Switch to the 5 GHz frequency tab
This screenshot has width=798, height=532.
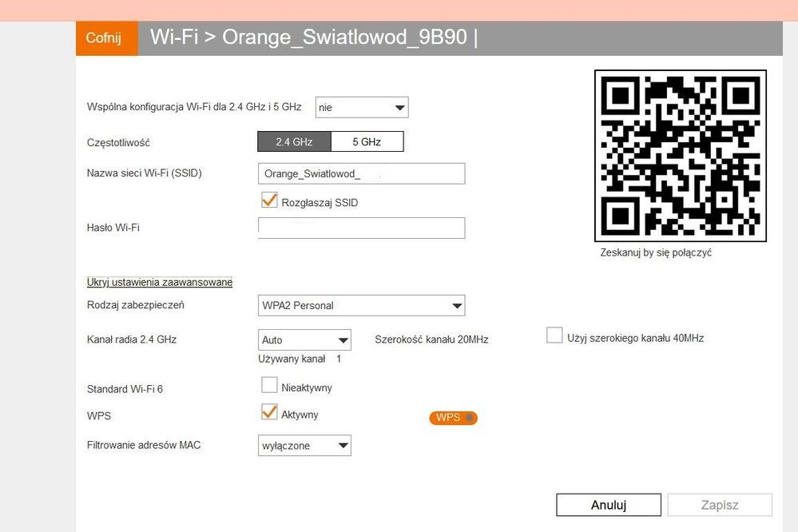pos(367,141)
